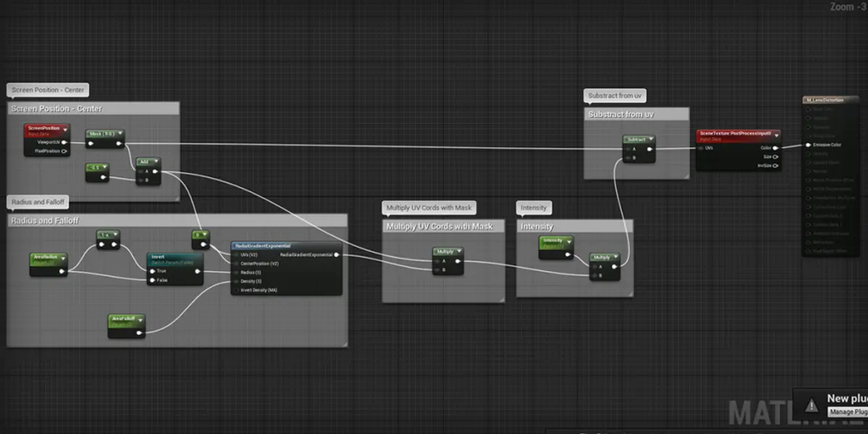Viewport: 868px width, 434px height.
Task: Click the B input pin on Subtract node
Action: (628, 158)
